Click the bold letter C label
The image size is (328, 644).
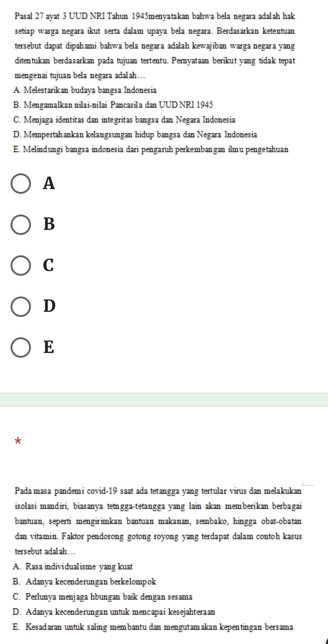(48, 266)
